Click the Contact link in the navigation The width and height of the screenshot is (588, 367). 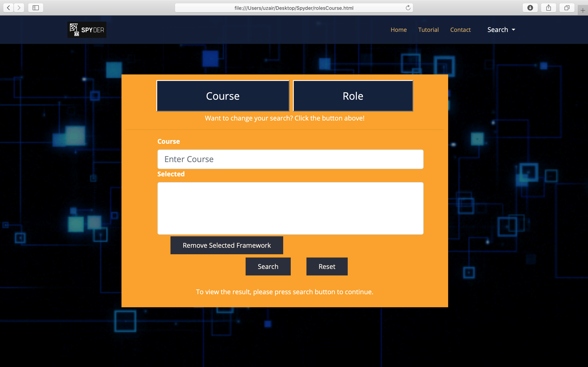[460, 29]
